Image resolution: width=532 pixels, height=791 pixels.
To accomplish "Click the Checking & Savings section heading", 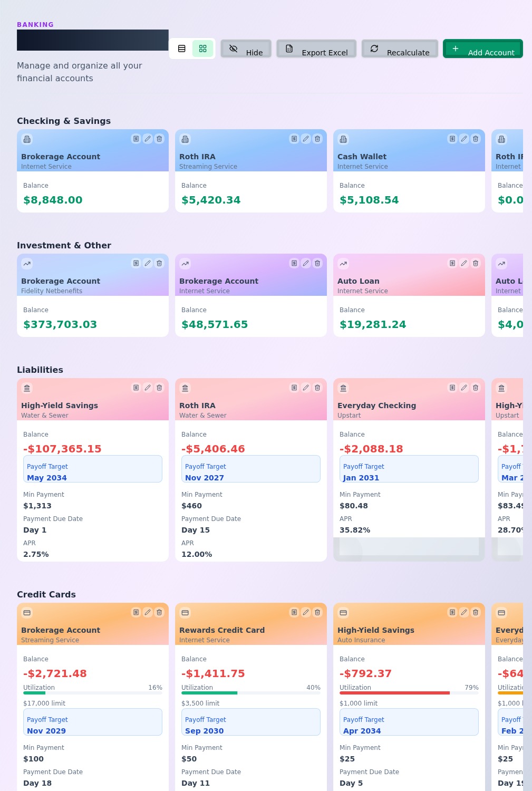I will click(x=64, y=121).
